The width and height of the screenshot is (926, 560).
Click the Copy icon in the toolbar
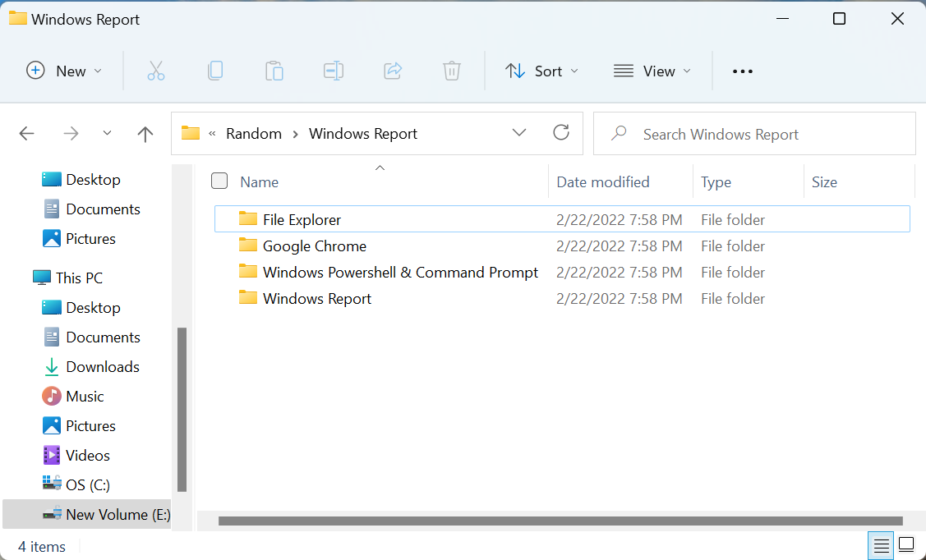coord(215,71)
